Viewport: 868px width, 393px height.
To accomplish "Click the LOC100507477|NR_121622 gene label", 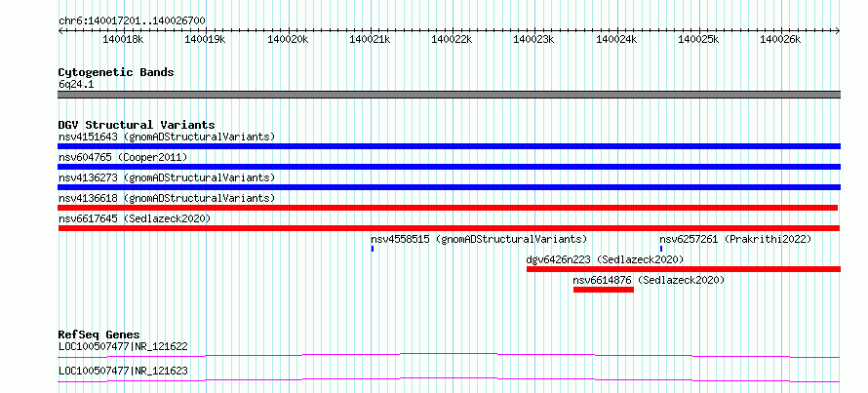I will coord(123,347).
